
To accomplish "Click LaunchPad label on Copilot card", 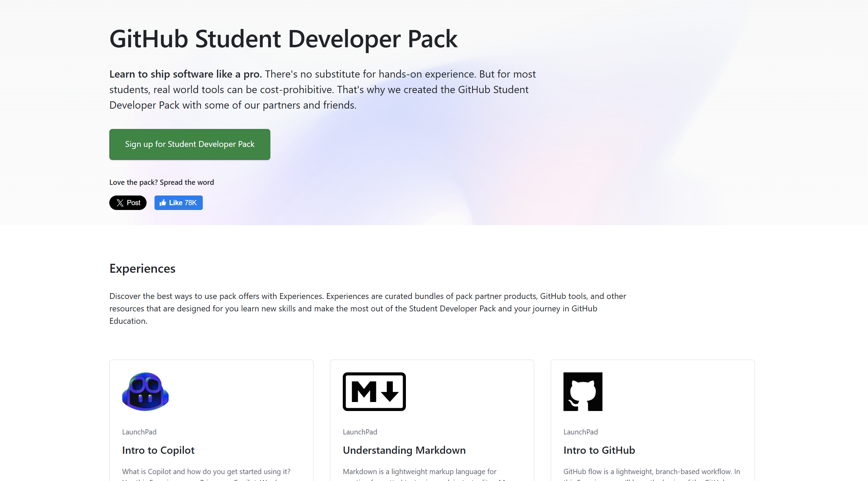I will tap(139, 432).
